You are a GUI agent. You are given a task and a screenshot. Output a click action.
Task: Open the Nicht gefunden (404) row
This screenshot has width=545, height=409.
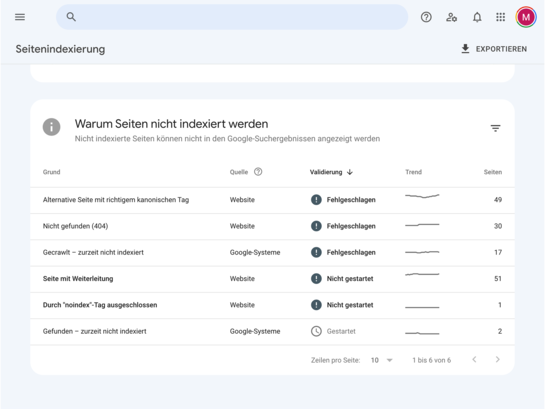tap(272, 226)
